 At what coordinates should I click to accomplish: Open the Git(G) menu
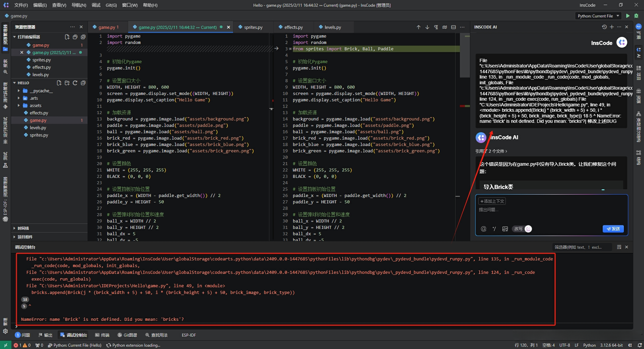[x=111, y=5]
